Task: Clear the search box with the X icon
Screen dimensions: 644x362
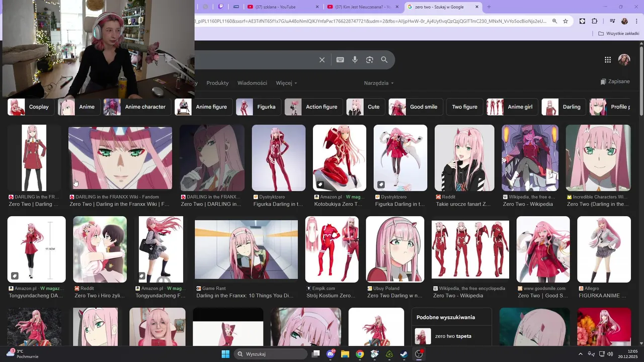Action: point(322,60)
